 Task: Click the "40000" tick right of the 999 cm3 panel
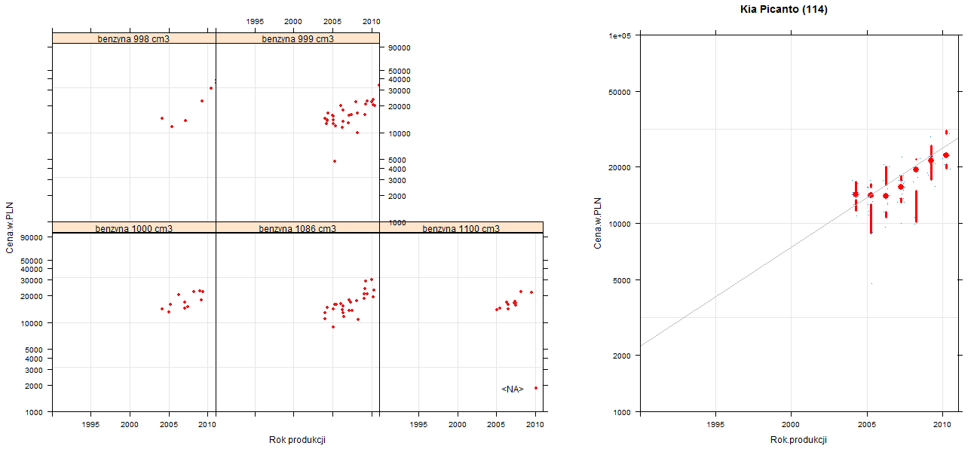click(399, 79)
